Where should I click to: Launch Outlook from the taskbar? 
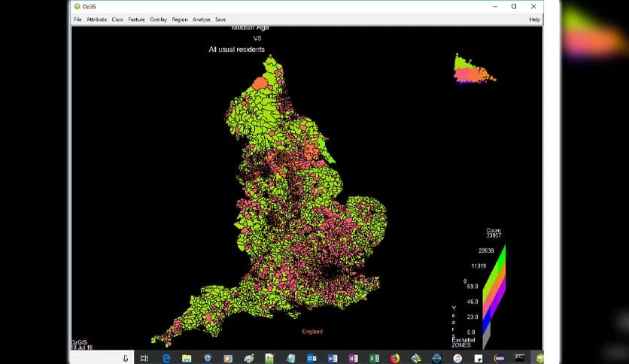tap(311, 358)
